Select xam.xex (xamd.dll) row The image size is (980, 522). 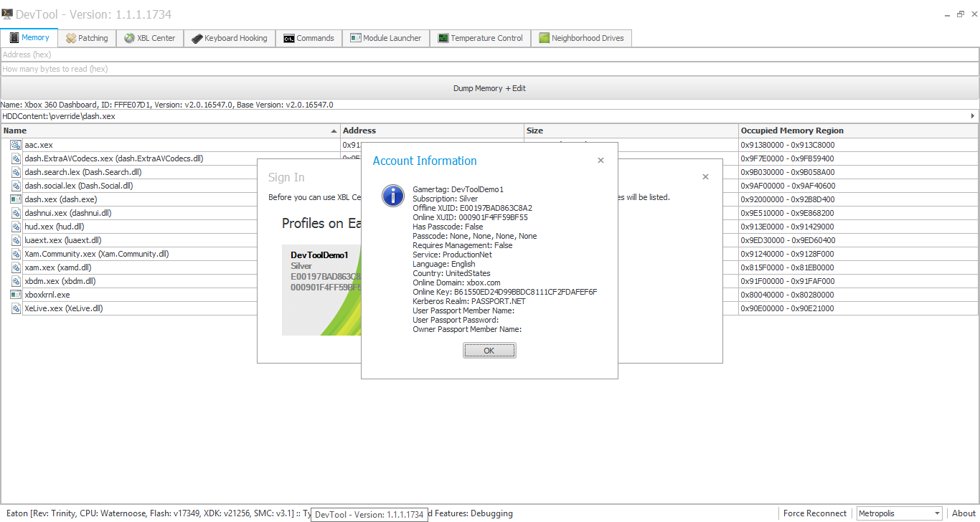(x=58, y=267)
